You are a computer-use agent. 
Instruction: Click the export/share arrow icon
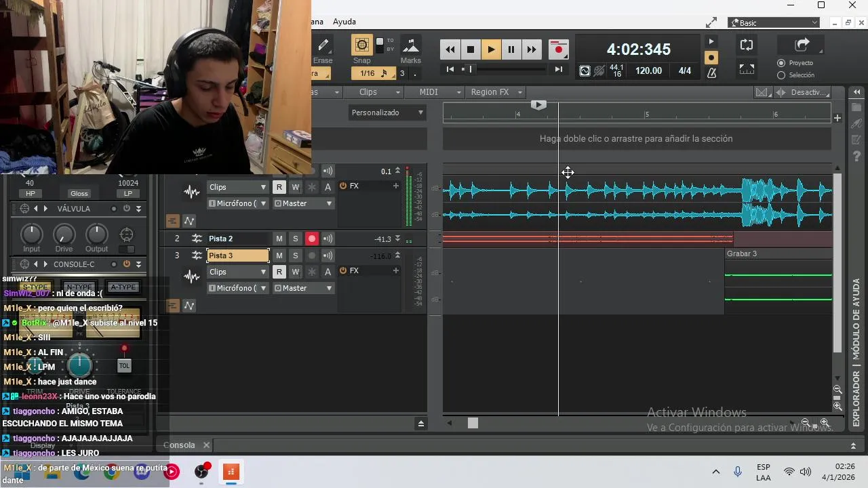click(802, 45)
